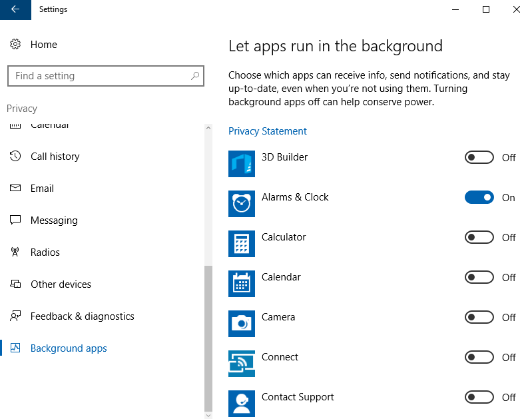Enable 3D Builder background toggle
Image resolution: width=532 pixels, height=419 pixels.
tap(479, 158)
